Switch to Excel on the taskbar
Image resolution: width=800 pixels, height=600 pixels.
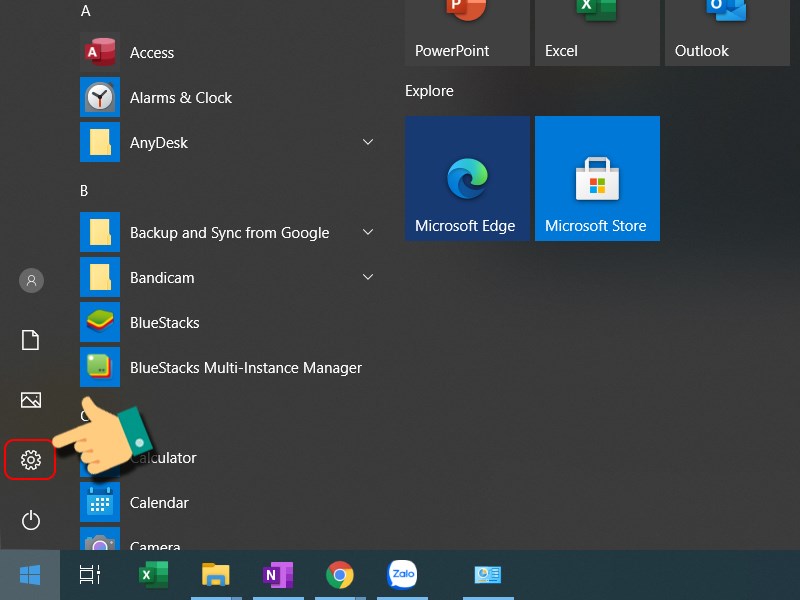click(x=154, y=575)
